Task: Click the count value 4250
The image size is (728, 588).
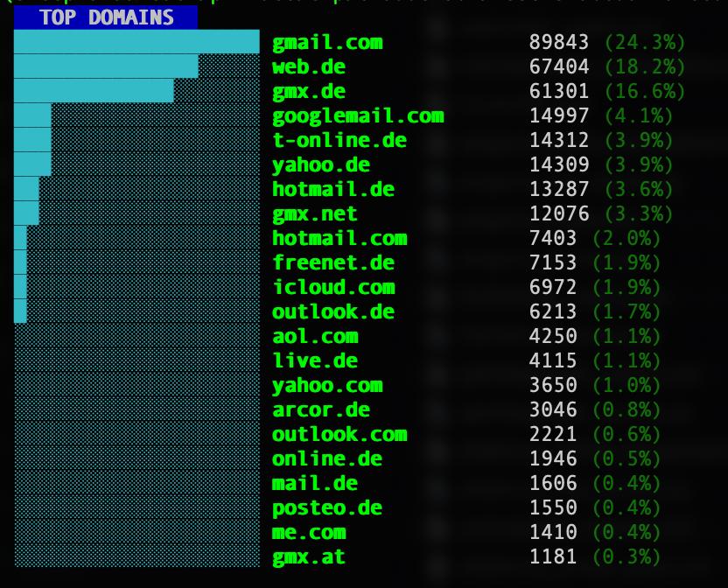Action: pos(553,336)
